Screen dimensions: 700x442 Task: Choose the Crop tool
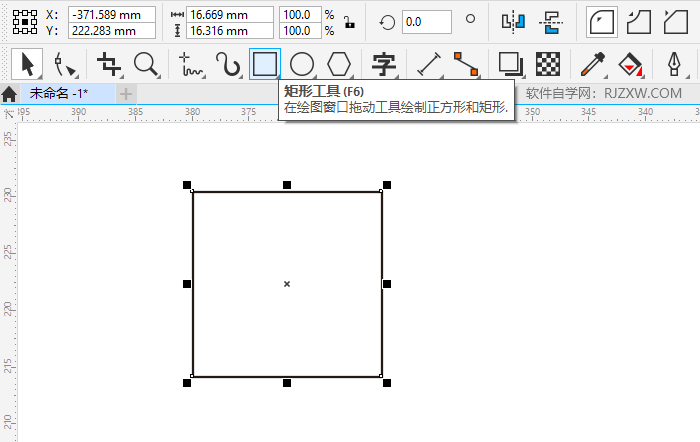[x=108, y=65]
